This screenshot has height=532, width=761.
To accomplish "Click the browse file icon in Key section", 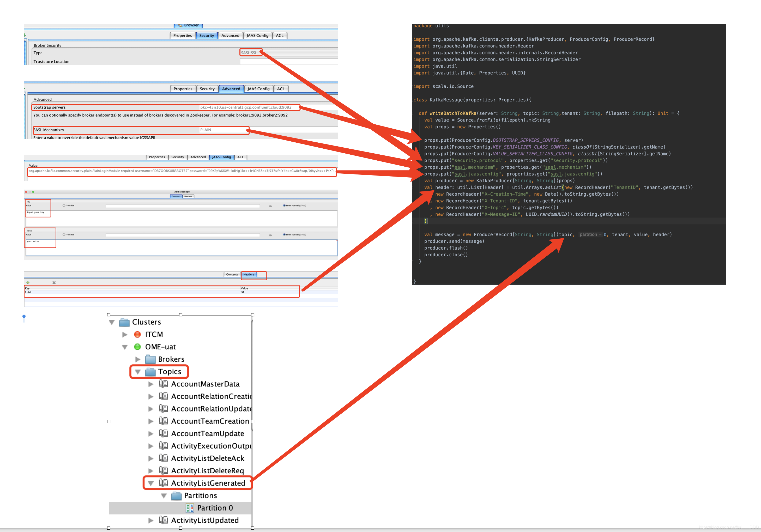I will (270, 206).
